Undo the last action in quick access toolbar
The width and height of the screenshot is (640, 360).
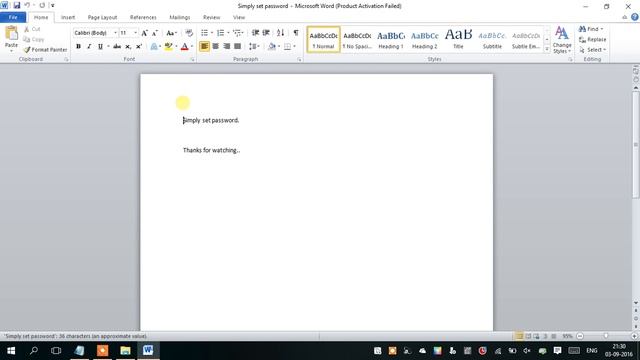pos(27,5)
